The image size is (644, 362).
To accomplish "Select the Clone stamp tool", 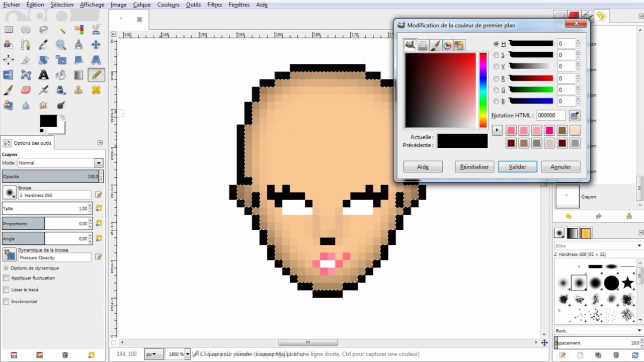I will click(x=79, y=90).
